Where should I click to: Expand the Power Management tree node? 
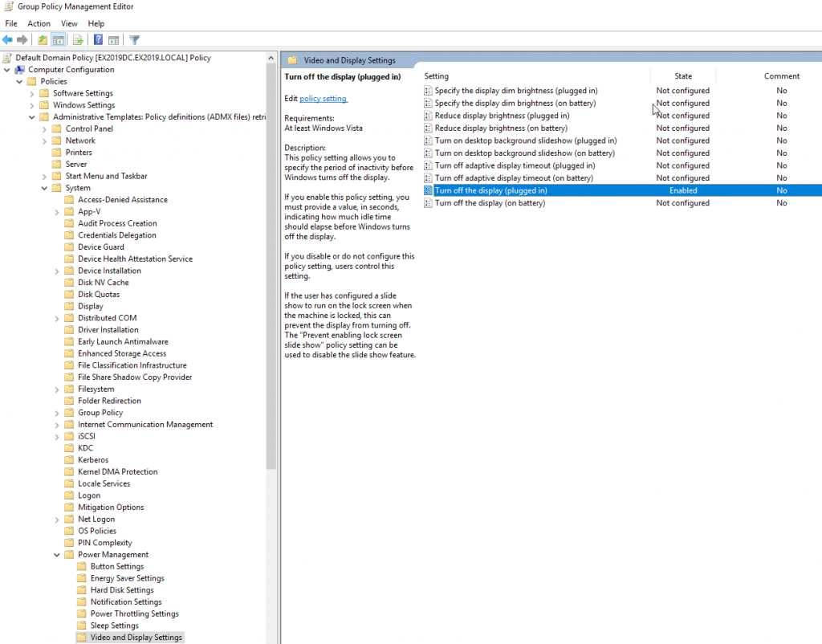pos(55,554)
